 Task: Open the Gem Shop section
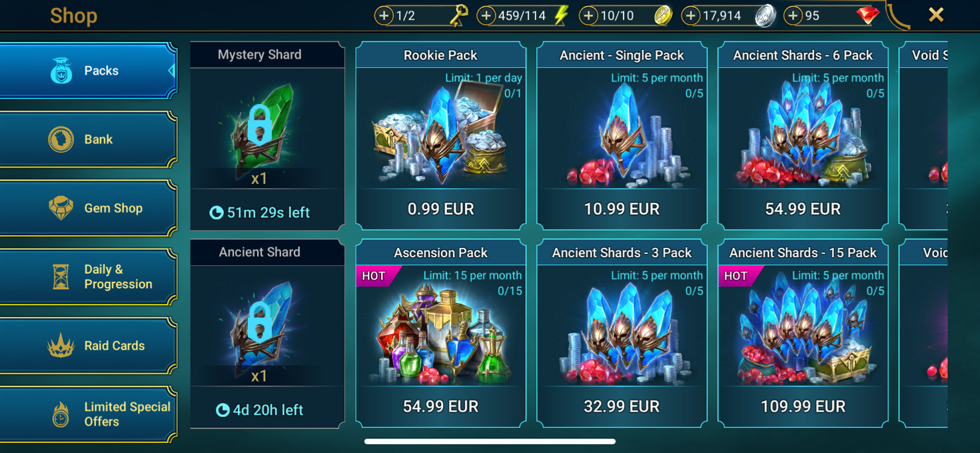click(87, 208)
